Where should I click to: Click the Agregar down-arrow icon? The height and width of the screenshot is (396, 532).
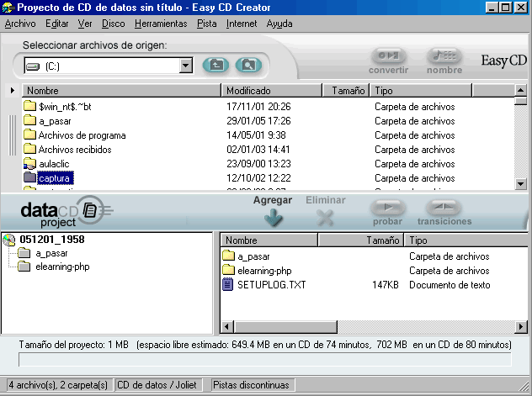pos(273,217)
